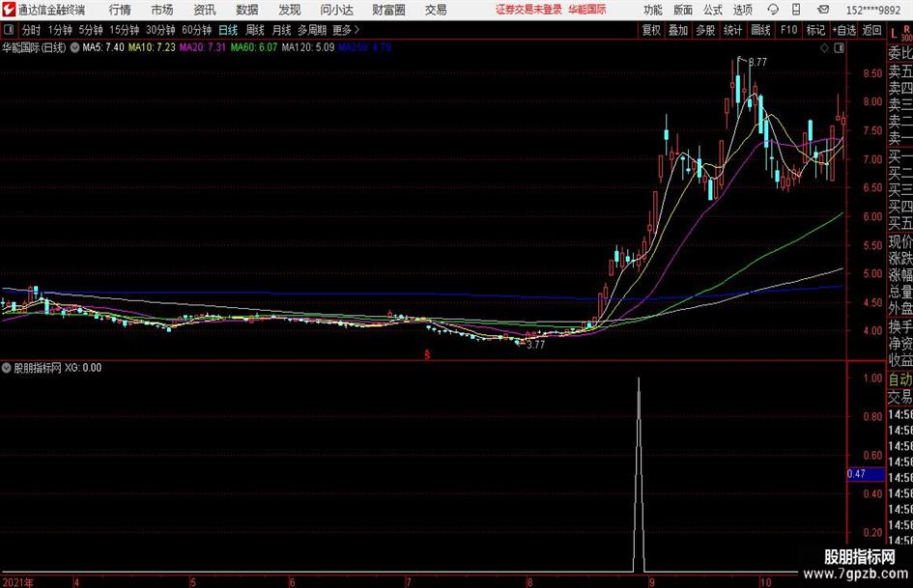Open the 公式 menu
The image size is (913, 588).
712,10
